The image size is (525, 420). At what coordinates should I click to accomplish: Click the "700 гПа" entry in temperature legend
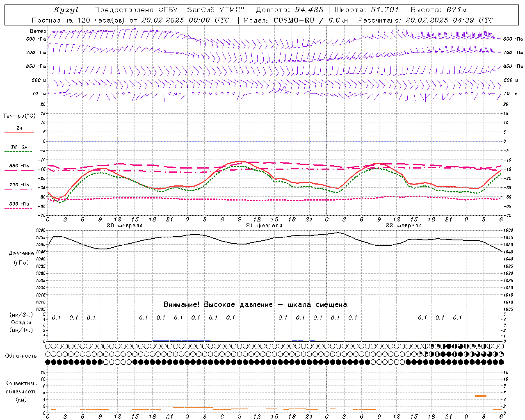19,185
